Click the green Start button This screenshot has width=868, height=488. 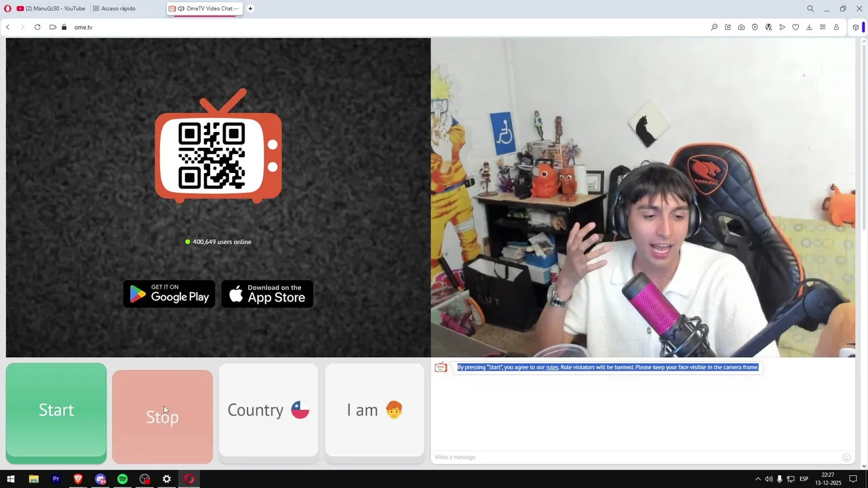coord(56,410)
